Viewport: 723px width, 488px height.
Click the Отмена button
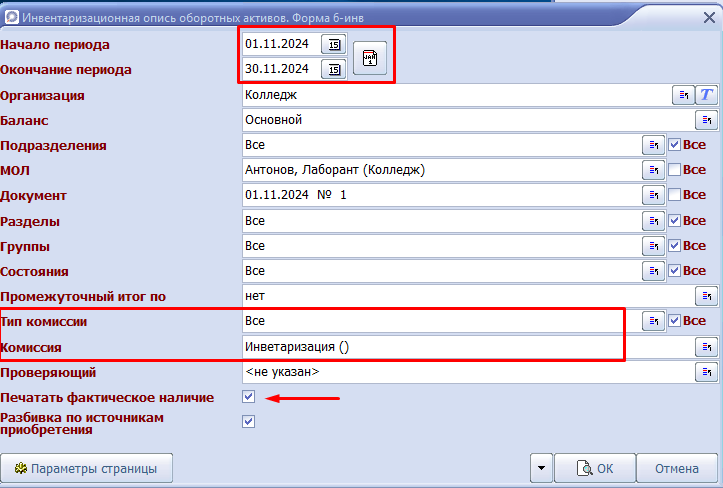677,468
